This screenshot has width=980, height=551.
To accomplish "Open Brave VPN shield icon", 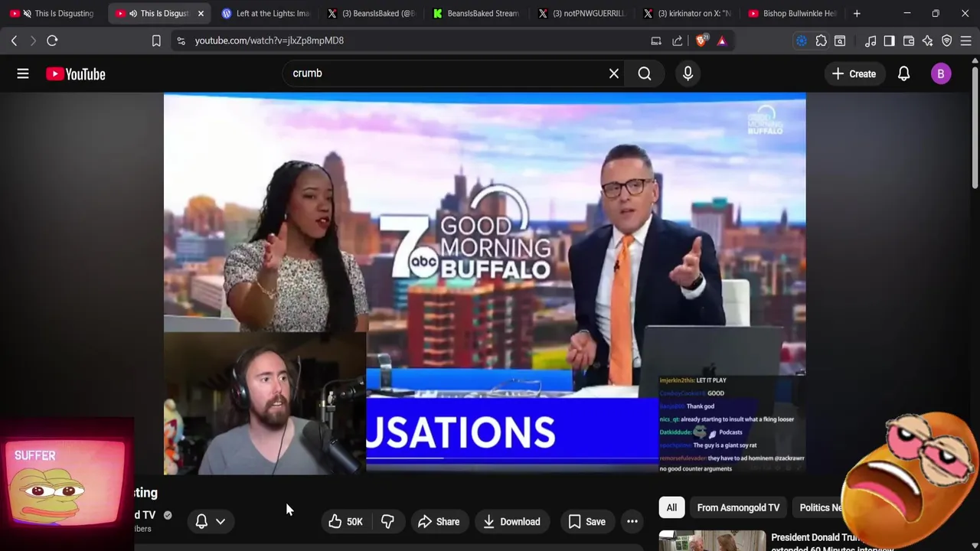I will point(947,41).
